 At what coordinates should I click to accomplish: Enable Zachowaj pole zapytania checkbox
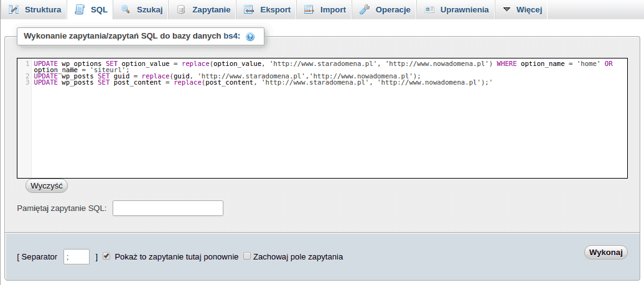tap(247, 256)
